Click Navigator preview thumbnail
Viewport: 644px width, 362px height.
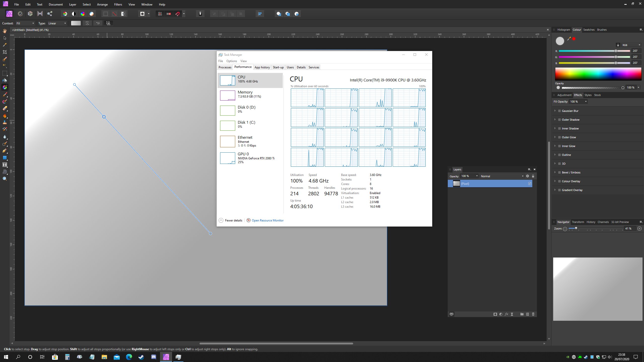click(597, 289)
